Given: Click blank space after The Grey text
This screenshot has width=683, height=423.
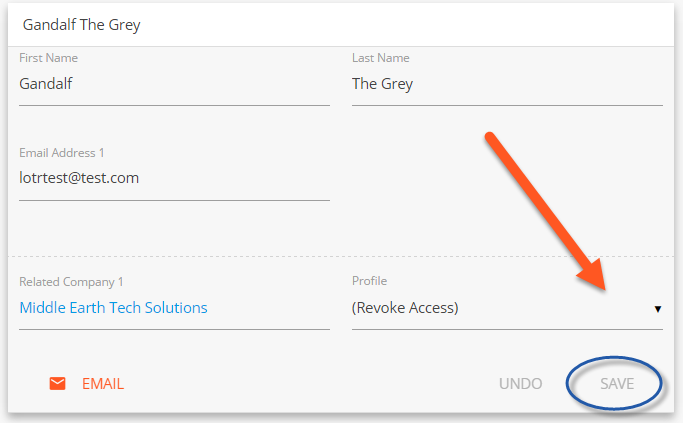Looking at the screenshot, I should point(538,84).
